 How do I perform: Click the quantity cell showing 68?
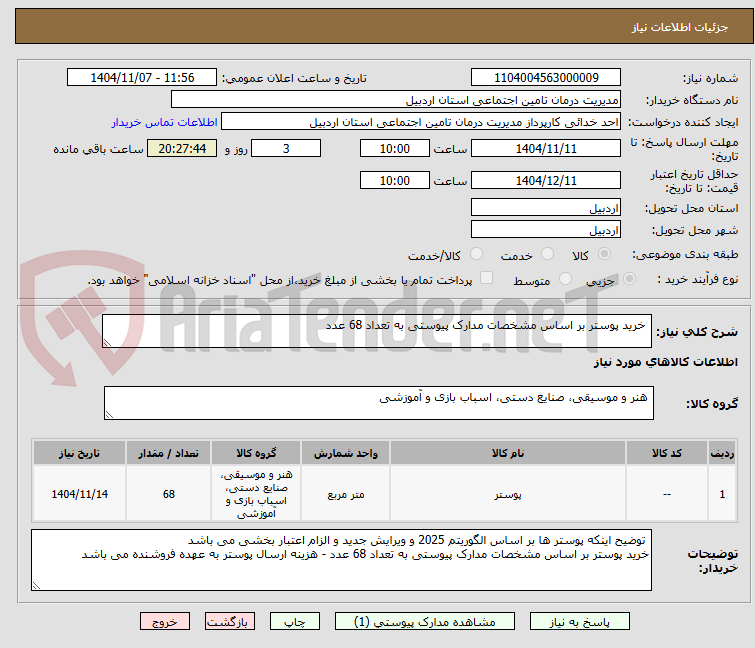point(169,494)
